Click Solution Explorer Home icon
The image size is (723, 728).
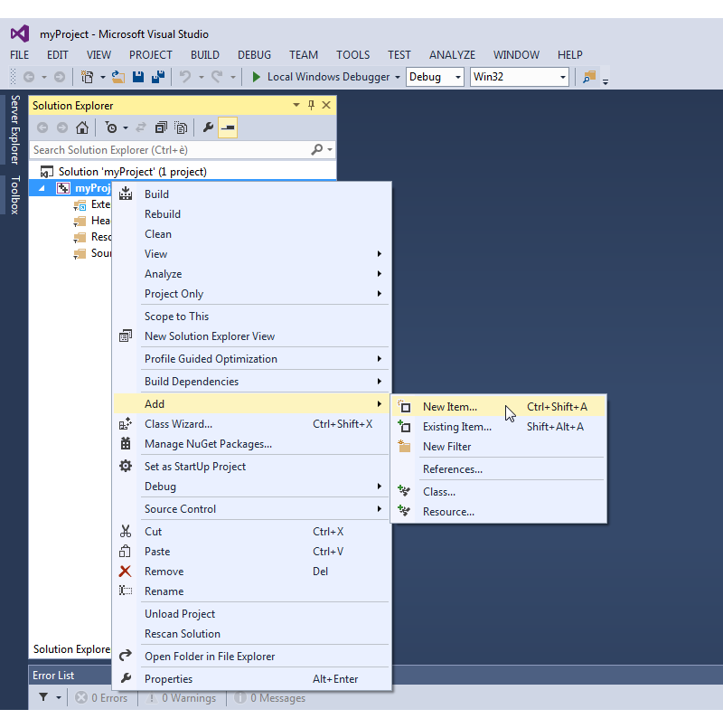[x=82, y=128]
